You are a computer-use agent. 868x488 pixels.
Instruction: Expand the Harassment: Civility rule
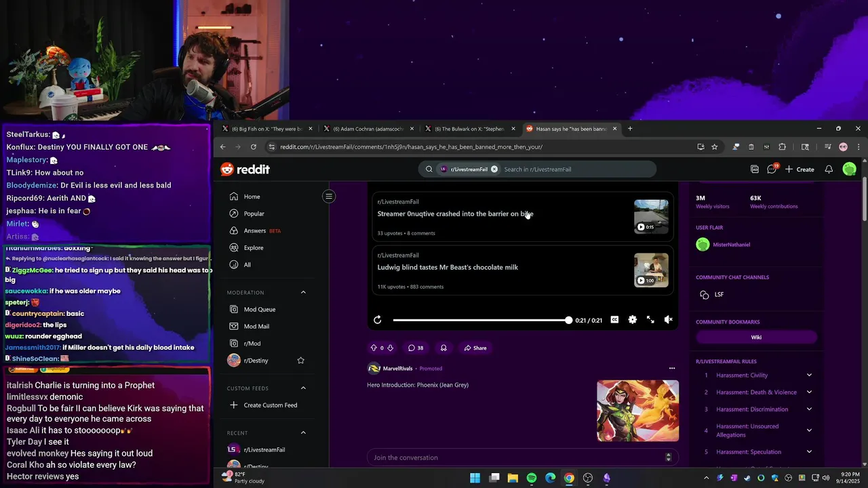click(x=809, y=375)
